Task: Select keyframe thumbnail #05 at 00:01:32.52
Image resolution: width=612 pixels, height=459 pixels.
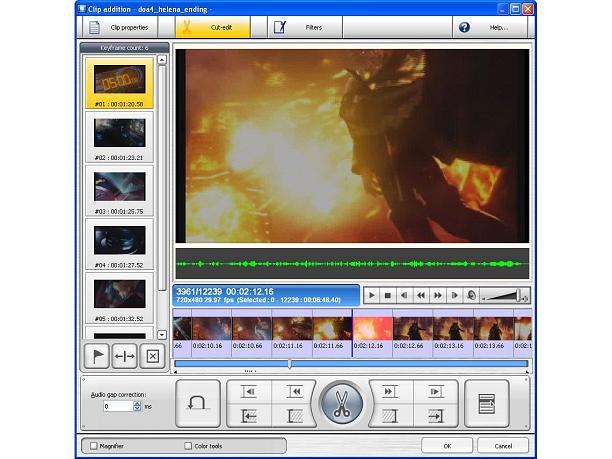Action: pos(119,298)
